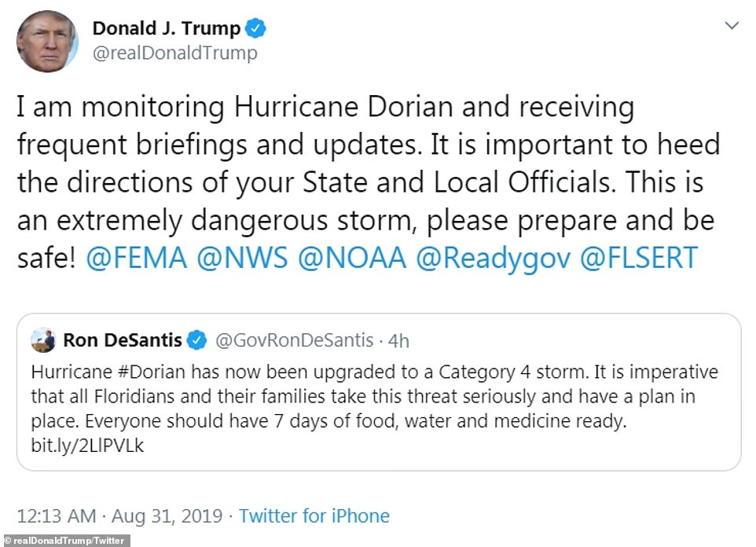756x547 pixels.
Task: Click the verified badge beside Ron DeSantis
Action: pos(197,341)
